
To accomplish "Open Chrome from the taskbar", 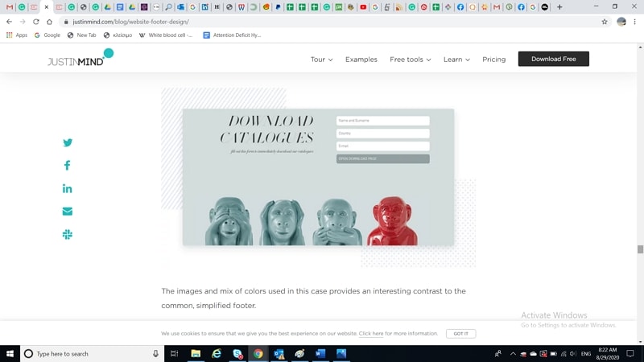I will 258,353.
